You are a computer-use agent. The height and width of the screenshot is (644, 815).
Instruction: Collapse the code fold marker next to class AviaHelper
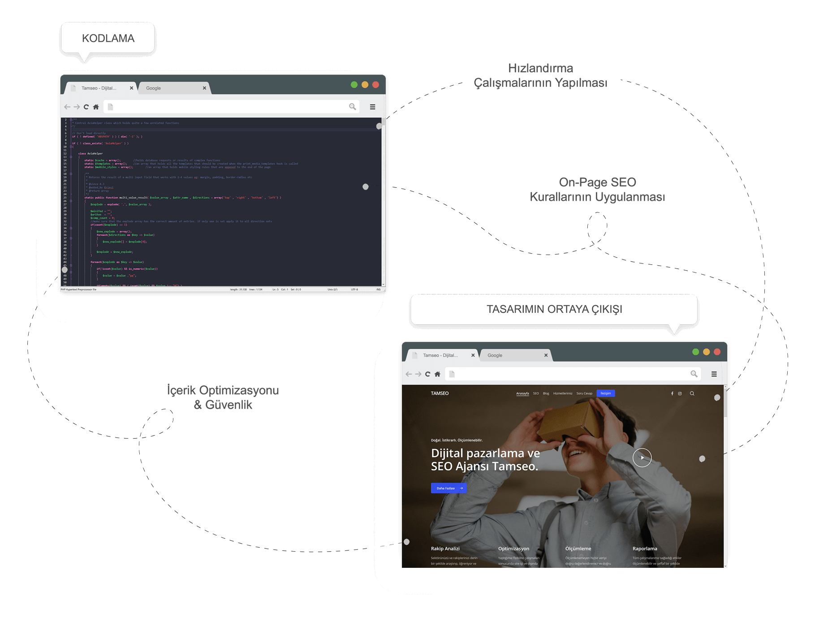point(71,157)
